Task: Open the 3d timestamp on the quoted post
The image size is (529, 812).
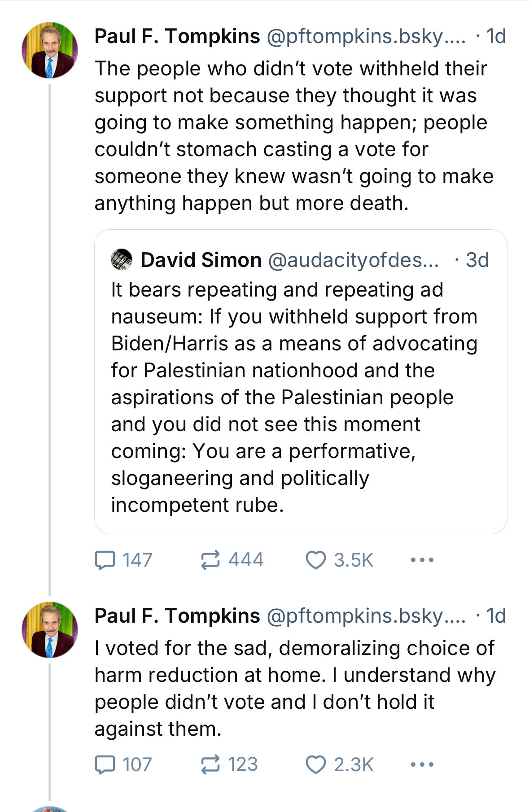Action: click(x=477, y=260)
